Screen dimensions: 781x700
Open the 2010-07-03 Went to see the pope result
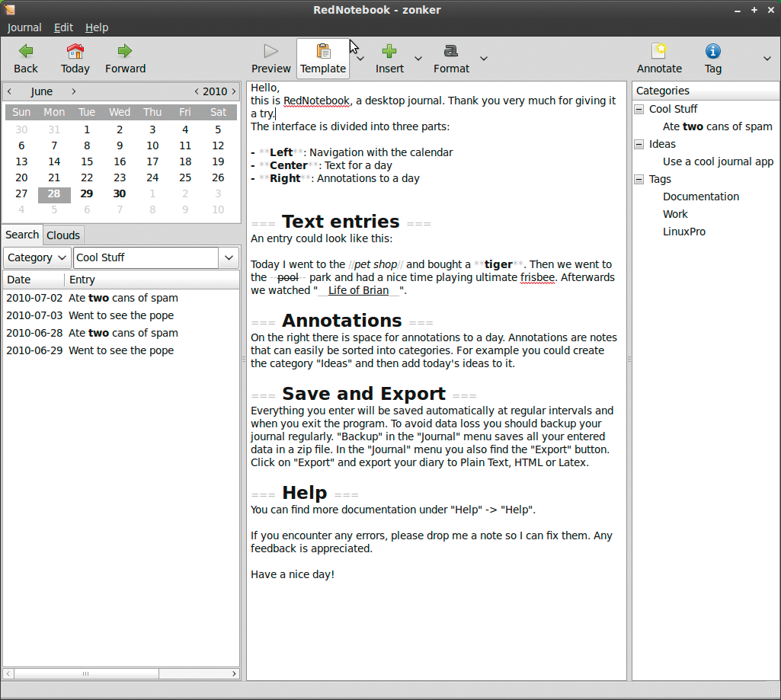click(121, 315)
